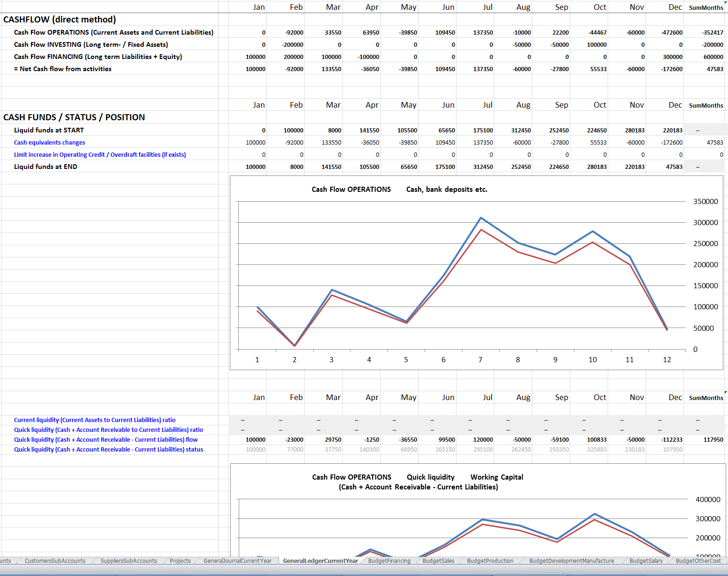Viewport: 728px width, 576px height.
Task: Open the SuppliersSubAccounts sheet tab
Action: [x=128, y=561]
